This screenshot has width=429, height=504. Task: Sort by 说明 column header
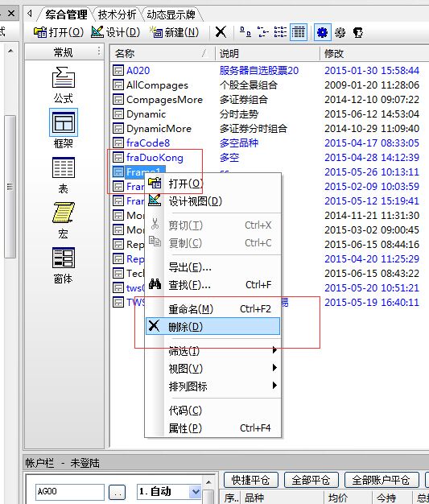point(267,53)
